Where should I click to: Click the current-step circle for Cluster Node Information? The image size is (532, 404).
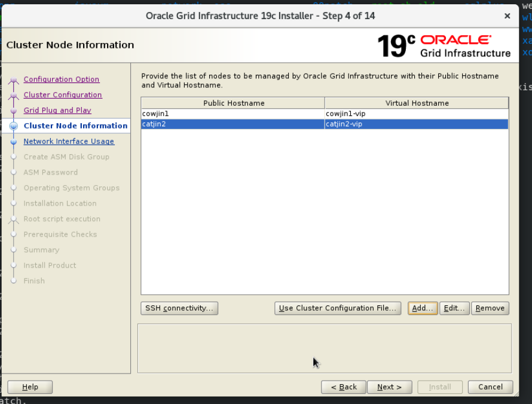14,126
